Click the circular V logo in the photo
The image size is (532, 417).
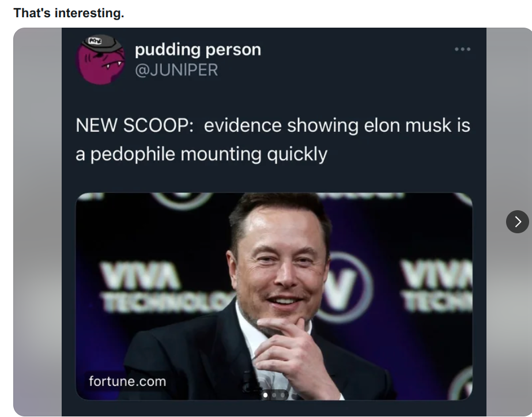coord(344,287)
